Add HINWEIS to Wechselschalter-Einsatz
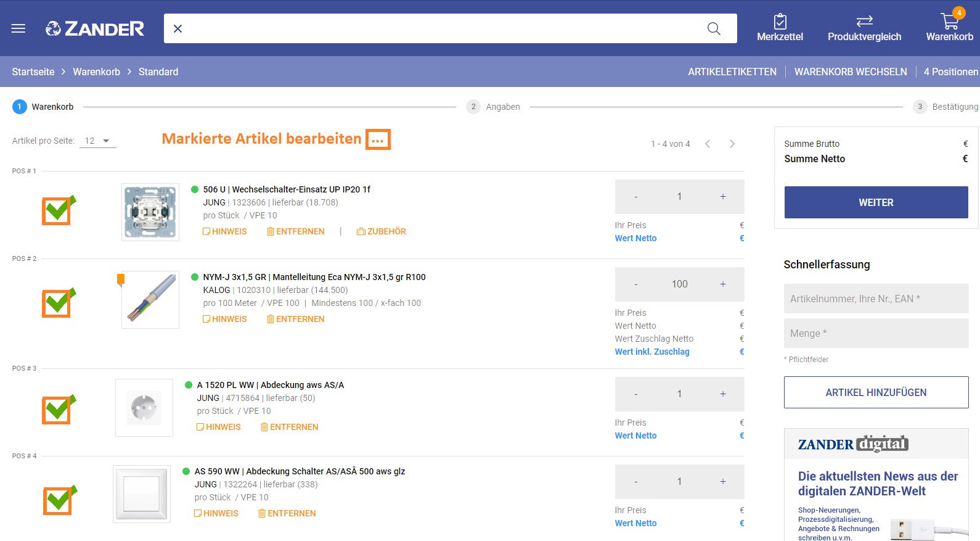 click(225, 231)
